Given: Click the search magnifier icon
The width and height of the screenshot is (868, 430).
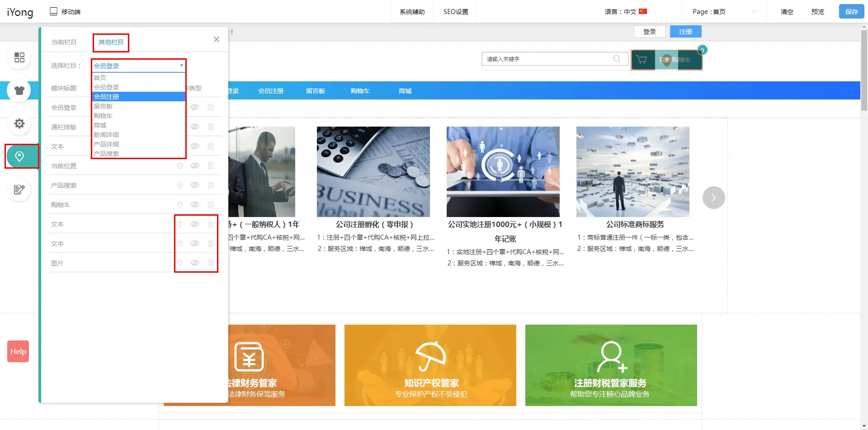Looking at the screenshot, I should click(617, 59).
